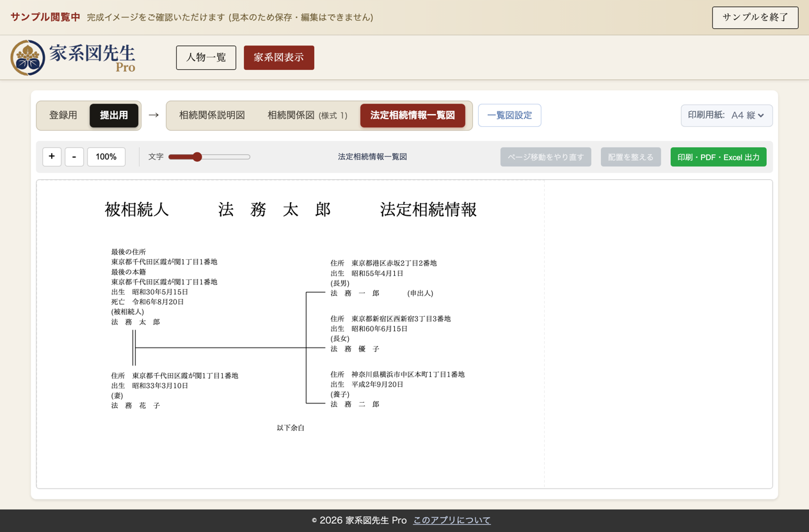Click the 家系図先生 Pro crest logo
The height and width of the screenshot is (532, 809).
click(x=28, y=58)
